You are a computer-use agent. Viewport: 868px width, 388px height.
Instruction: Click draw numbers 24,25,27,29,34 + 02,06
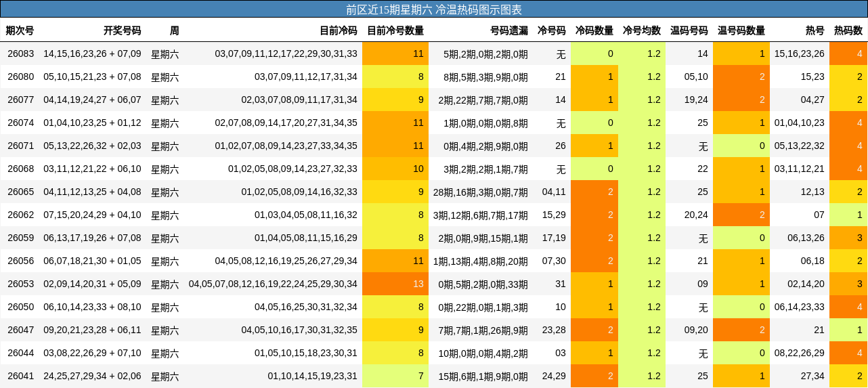(92, 376)
